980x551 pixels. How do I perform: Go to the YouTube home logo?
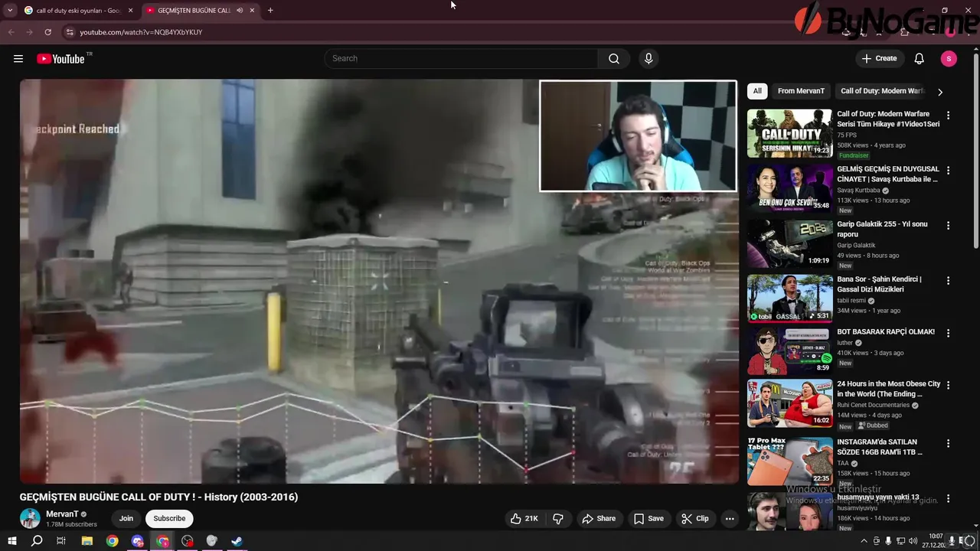pyautogui.click(x=60, y=59)
